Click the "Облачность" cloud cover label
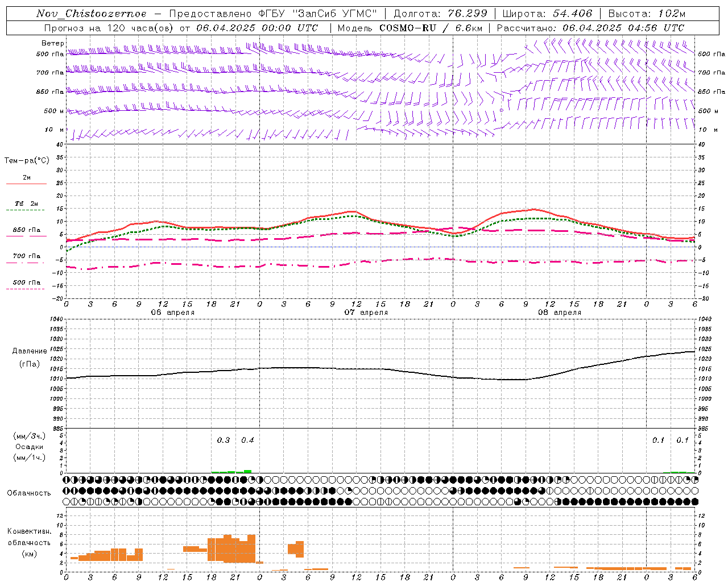The image size is (728, 582). tap(29, 493)
